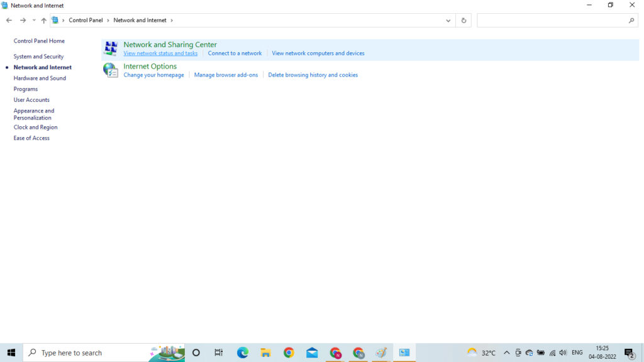Open Task View on the taskbar
Screen dimensions: 644x362
(x=219, y=353)
